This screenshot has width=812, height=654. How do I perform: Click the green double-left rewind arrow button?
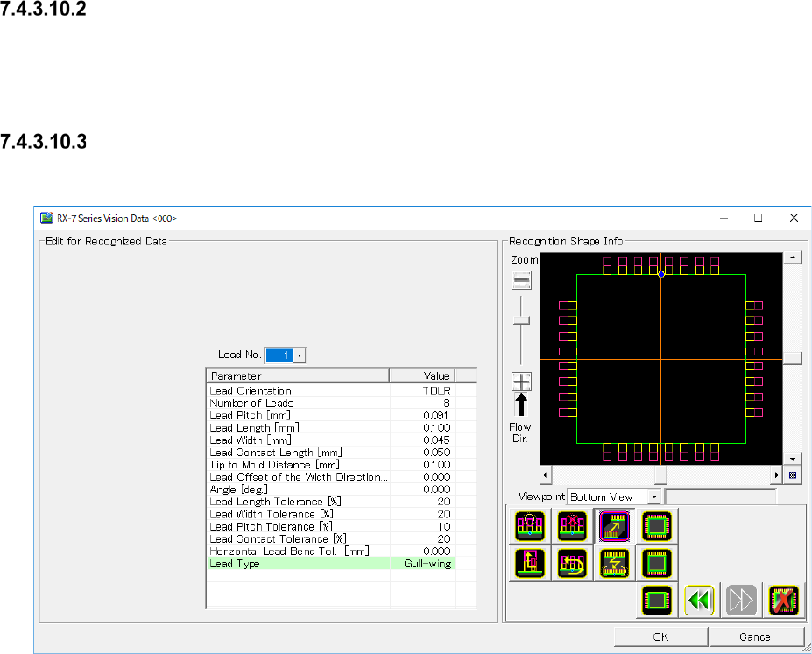point(700,601)
